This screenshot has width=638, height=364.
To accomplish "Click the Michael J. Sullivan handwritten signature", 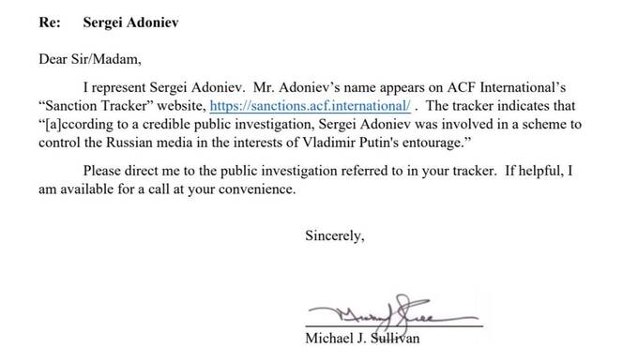I will coord(392,312).
